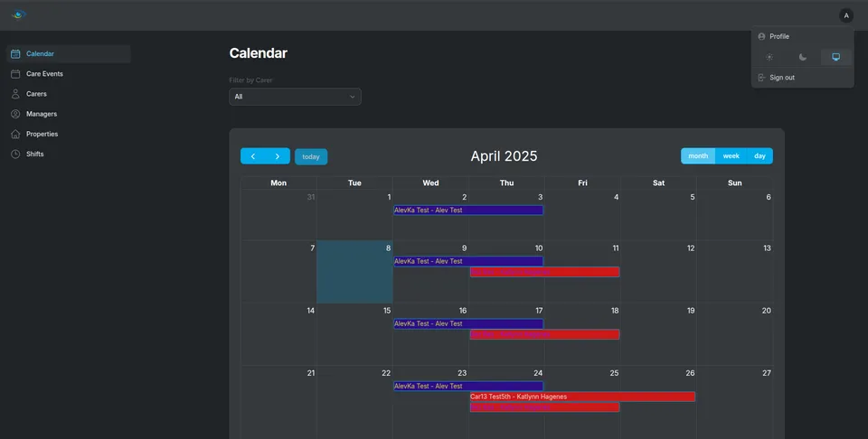Open Carers page label
Image resolution: width=868 pixels, height=439 pixels.
coord(36,94)
